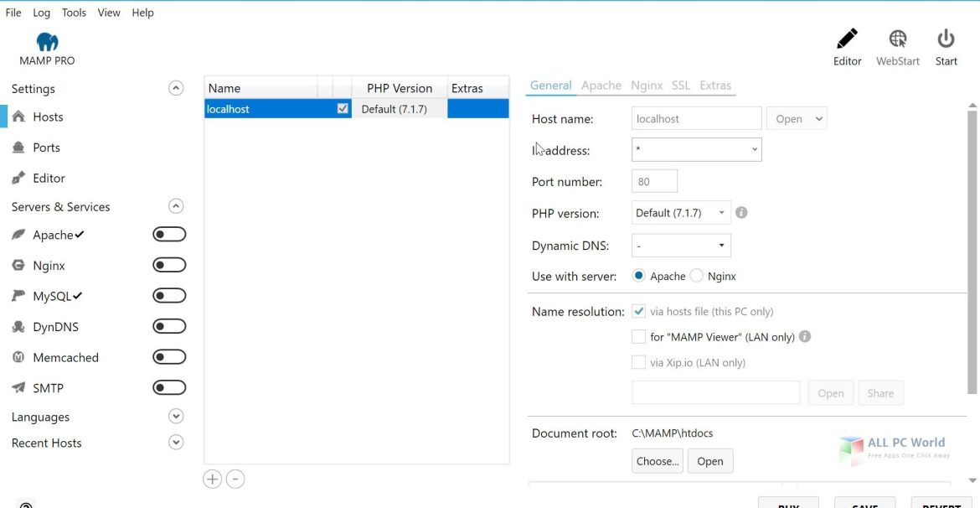
Task: Click the Apache feather icon
Action: (18, 235)
